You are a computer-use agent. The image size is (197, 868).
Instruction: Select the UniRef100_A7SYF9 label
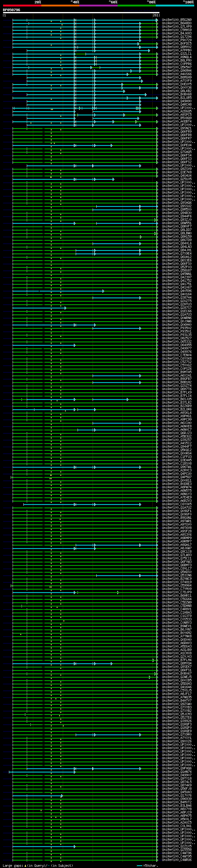click(x=177, y=81)
